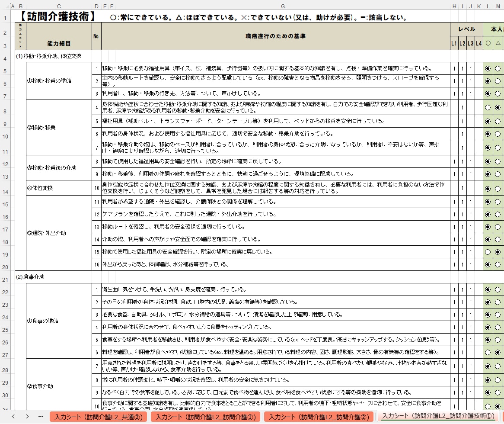Screen dimensions: 504x424
Task: Select column D header
Action: [96, 6]
